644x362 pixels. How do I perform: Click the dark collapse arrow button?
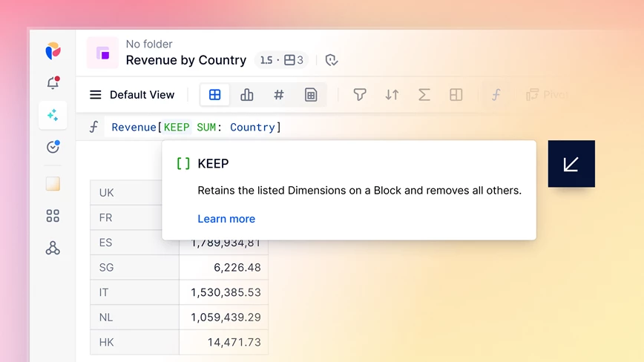[x=571, y=164]
